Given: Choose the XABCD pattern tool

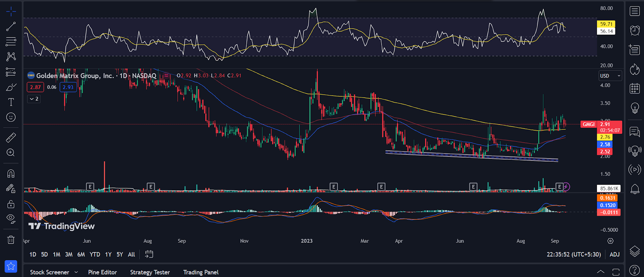Looking at the screenshot, I should click(x=11, y=56).
